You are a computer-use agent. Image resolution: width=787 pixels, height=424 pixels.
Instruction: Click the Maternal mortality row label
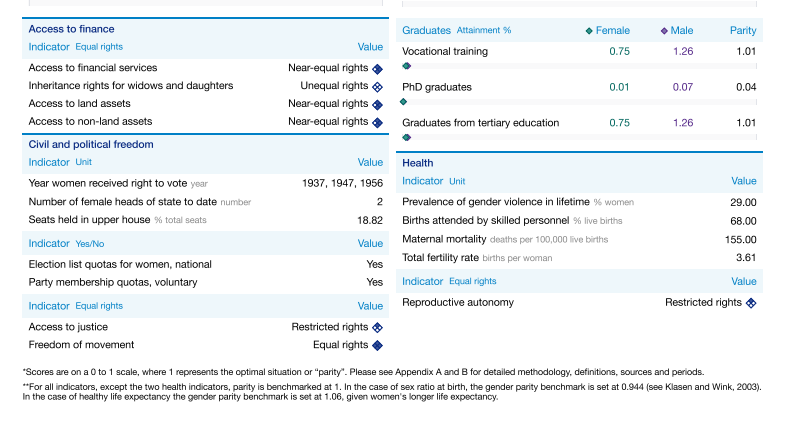(x=443, y=239)
